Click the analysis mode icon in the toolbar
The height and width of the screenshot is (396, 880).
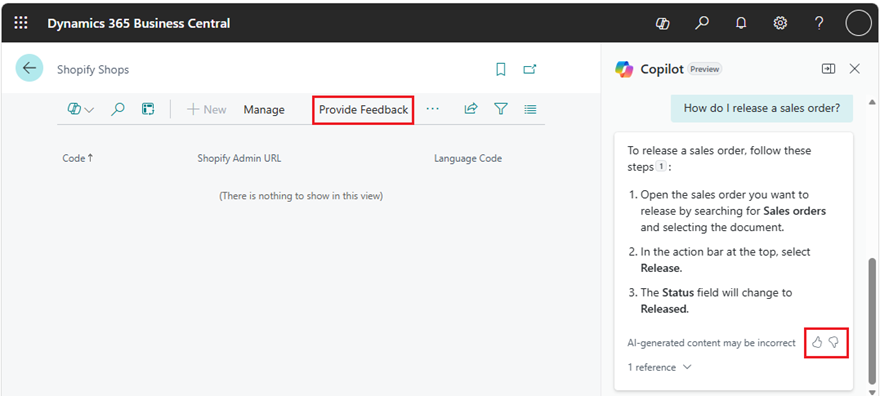click(148, 109)
